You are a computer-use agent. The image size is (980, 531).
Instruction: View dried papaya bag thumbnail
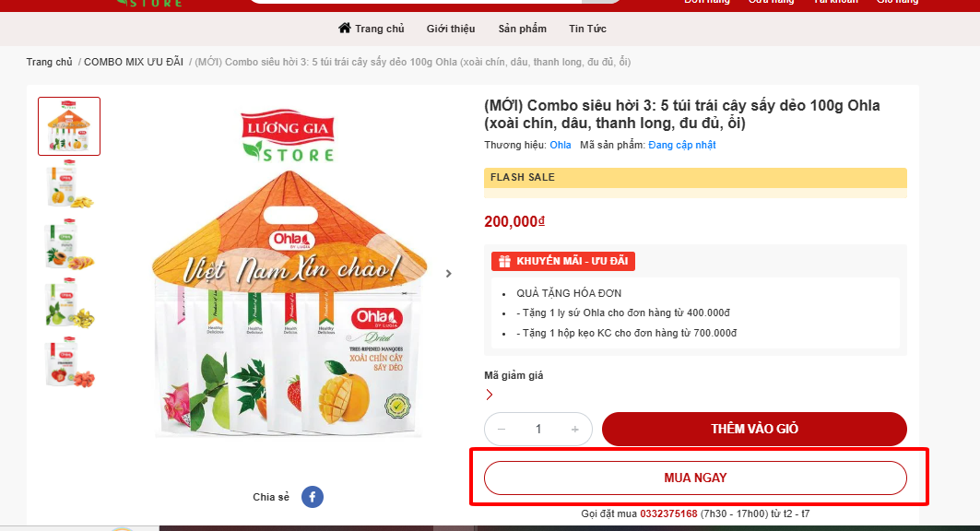click(x=69, y=244)
